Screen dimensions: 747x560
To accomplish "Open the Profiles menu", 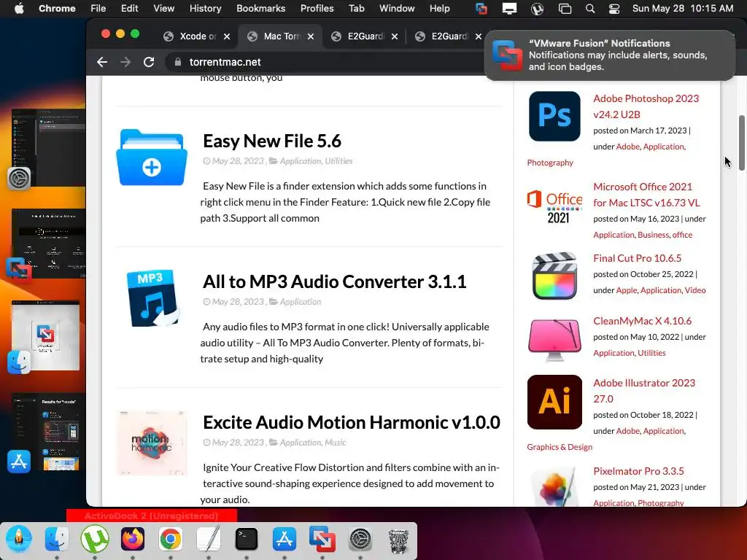I will click(317, 8).
